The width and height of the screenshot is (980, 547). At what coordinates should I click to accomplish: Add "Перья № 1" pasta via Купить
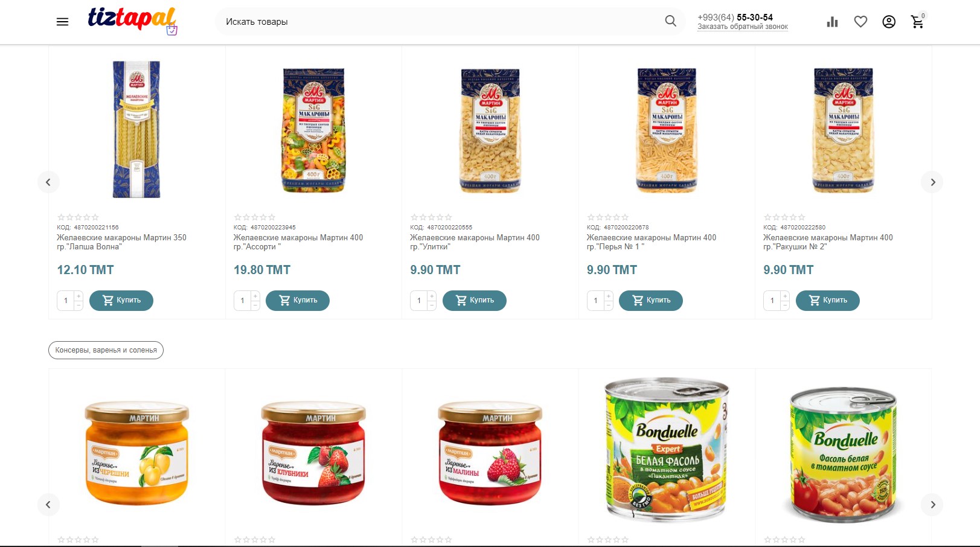click(651, 300)
